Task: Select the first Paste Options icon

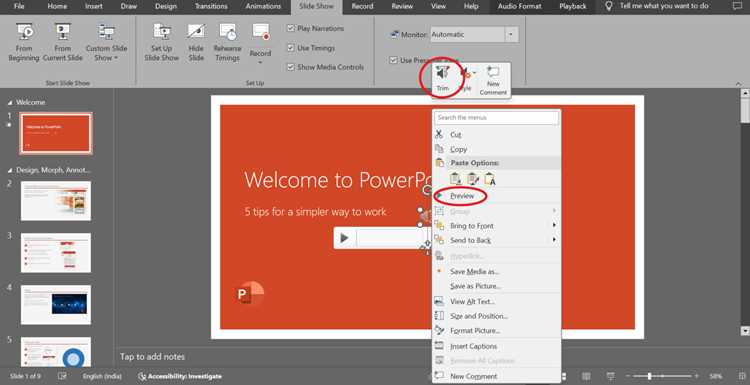Action: (456, 179)
